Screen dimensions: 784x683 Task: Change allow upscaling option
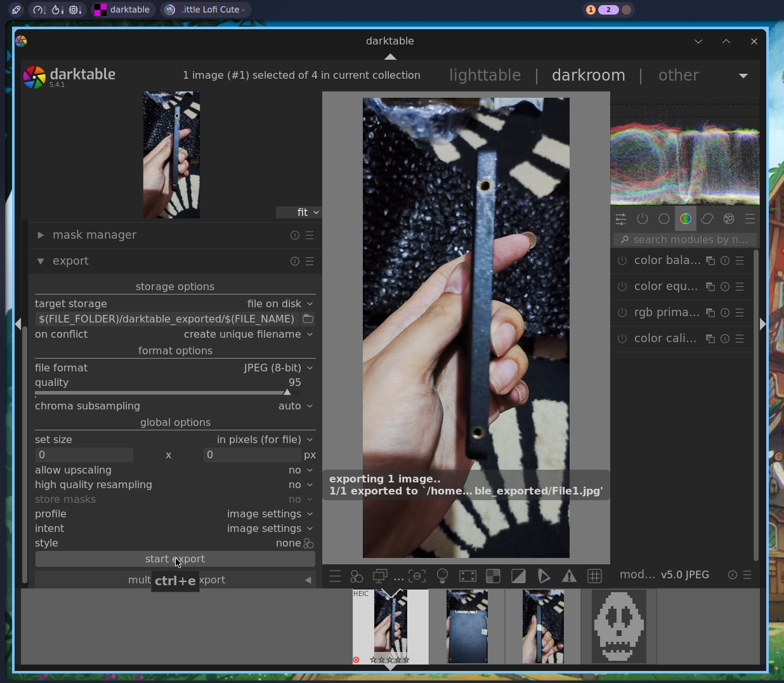click(x=175, y=470)
